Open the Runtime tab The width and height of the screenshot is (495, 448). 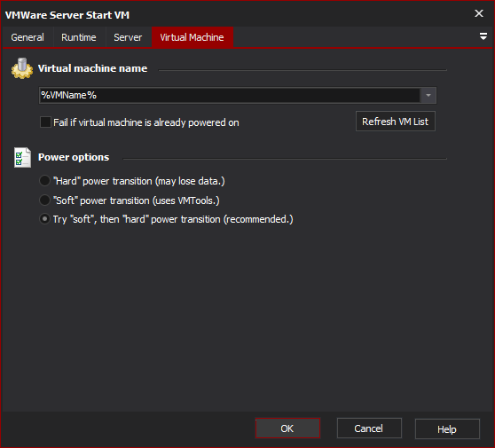tap(79, 37)
